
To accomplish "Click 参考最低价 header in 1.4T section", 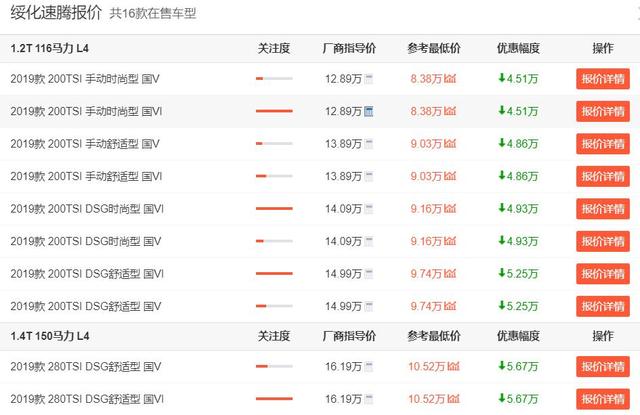I will click(x=433, y=336).
